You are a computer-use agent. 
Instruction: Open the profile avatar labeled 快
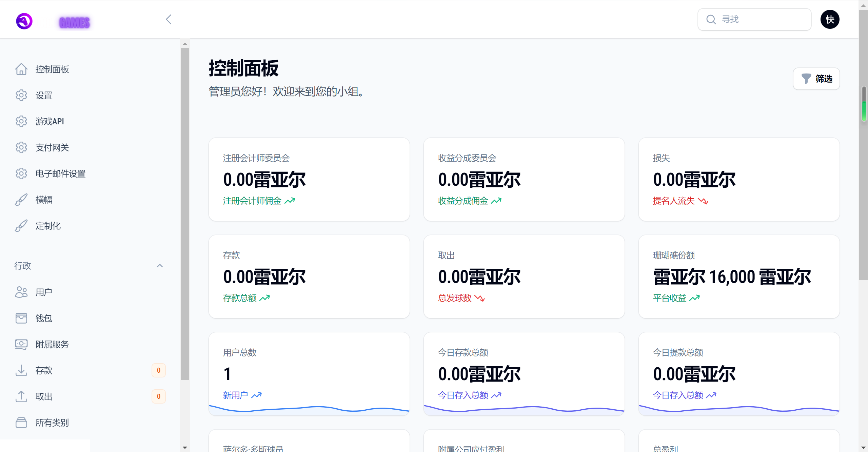830,19
